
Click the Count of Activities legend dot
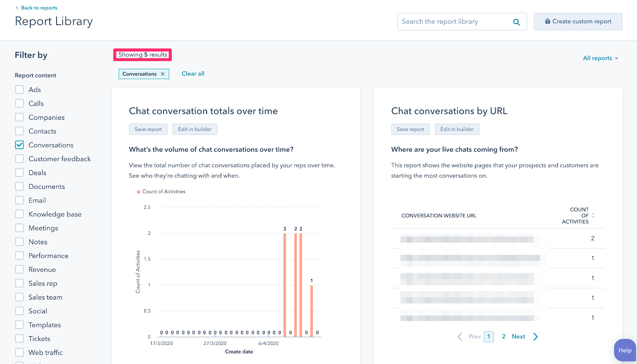click(139, 192)
